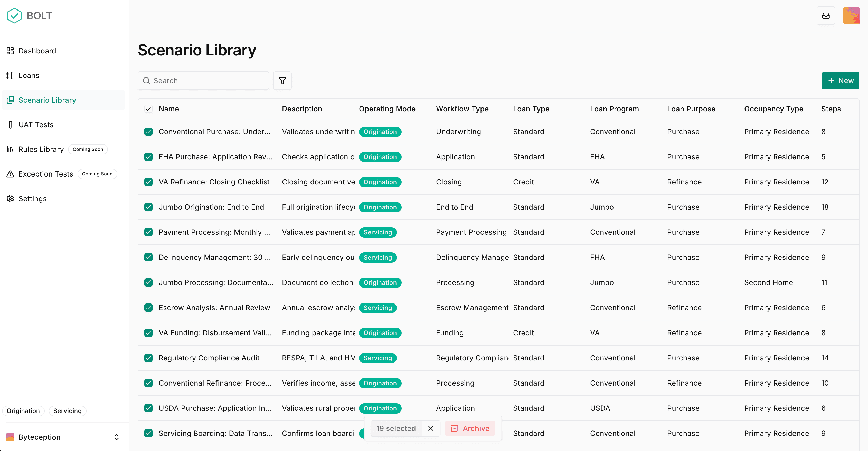
Task: Click Origination badge in VA Refinance row
Action: point(380,182)
